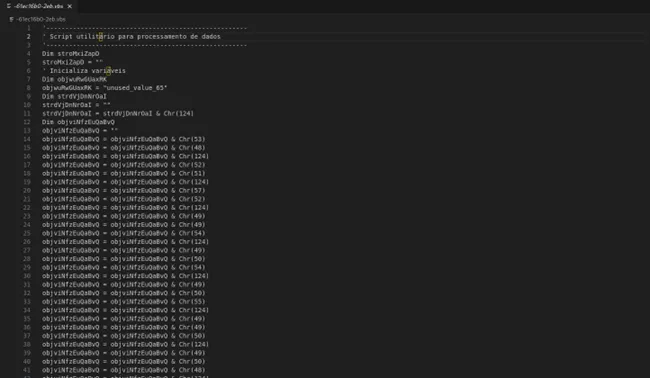Click 'objviNfzEuQaBvQ = ""' on line 13

[80, 131]
